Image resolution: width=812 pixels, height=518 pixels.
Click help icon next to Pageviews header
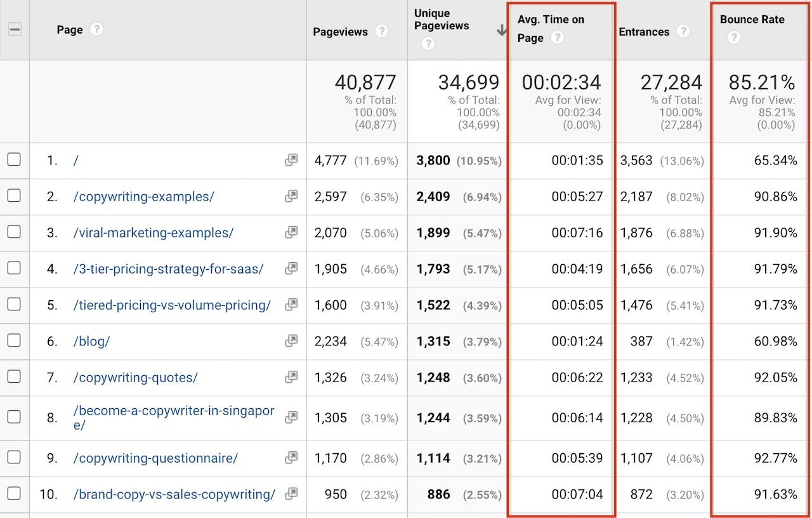381,31
